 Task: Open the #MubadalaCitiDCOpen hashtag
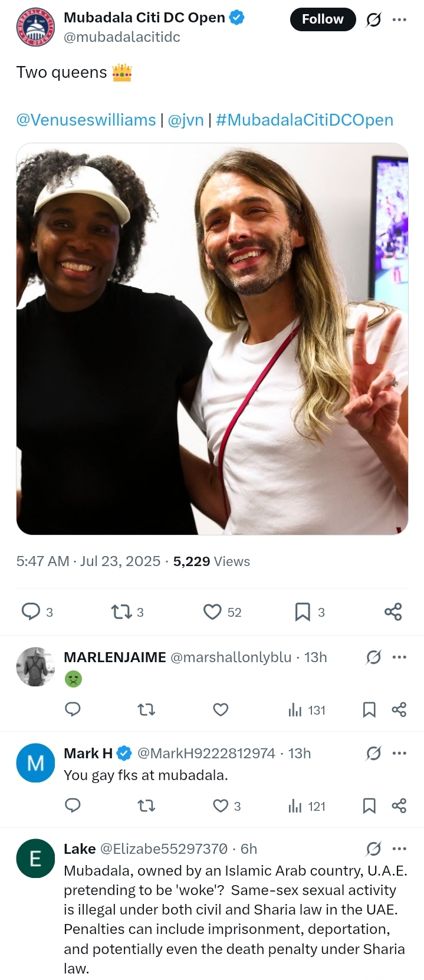[x=304, y=120]
